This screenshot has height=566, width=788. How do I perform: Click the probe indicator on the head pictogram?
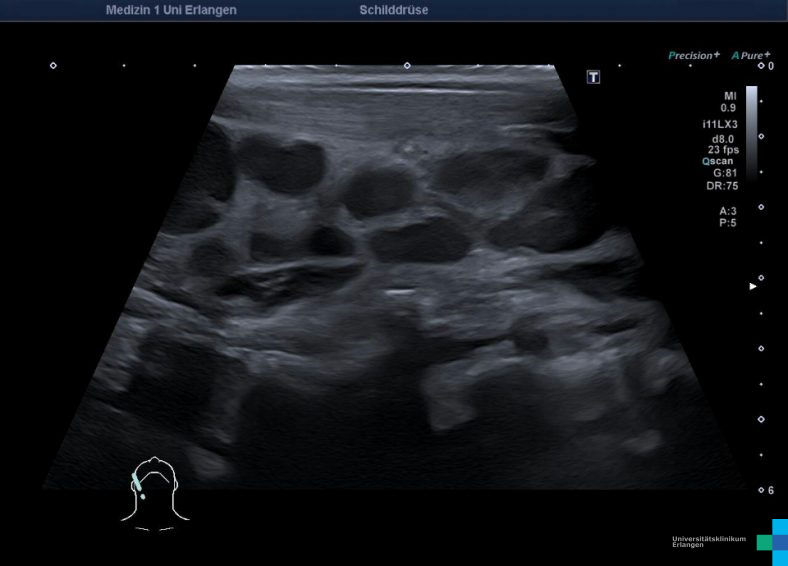pos(138,485)
